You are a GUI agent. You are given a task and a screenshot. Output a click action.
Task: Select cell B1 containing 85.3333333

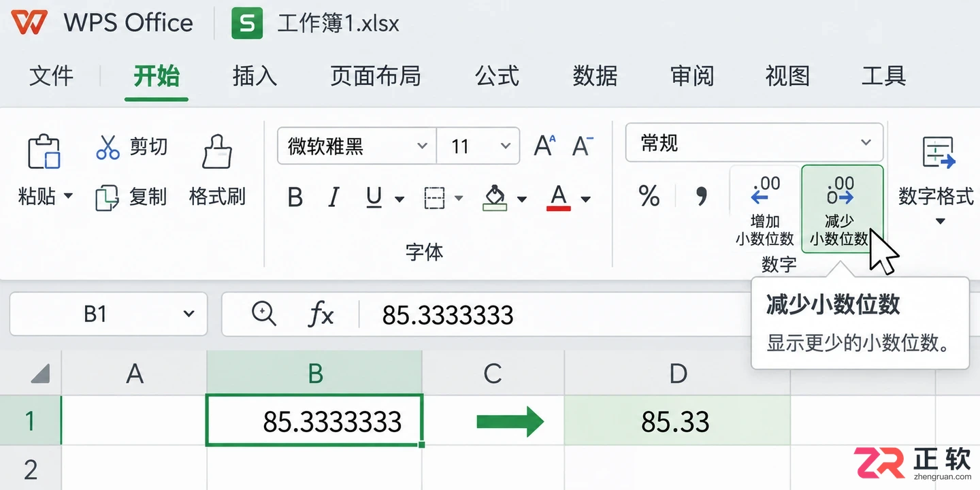(x=314, y=421)
